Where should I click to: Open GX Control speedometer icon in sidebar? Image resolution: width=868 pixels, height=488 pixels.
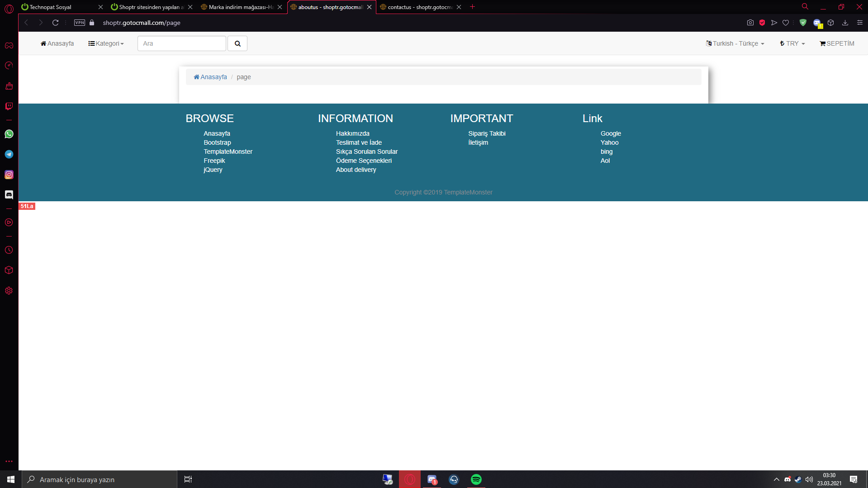tap(9, 66)
